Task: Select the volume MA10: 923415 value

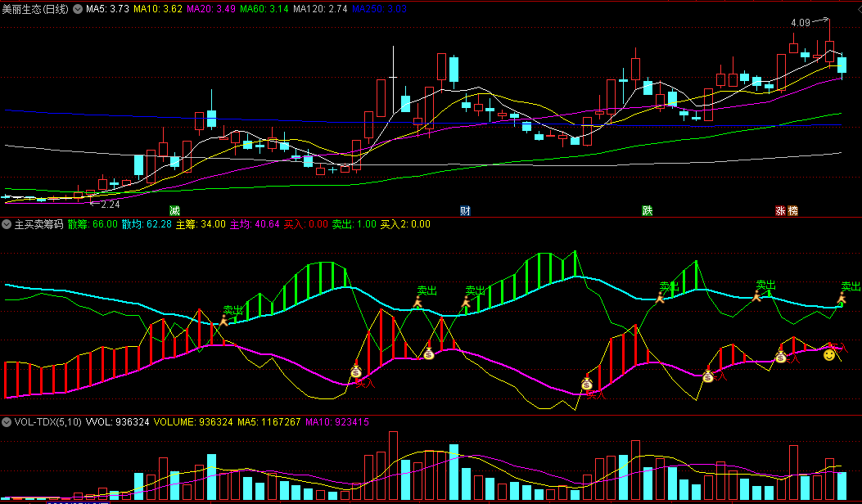Action: [337, 422]
